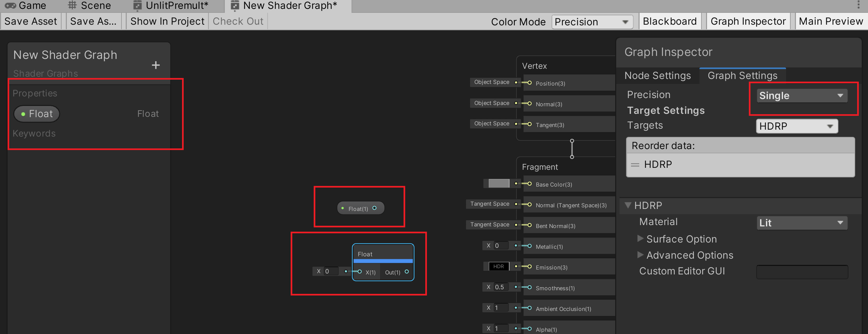This screenshot has width=868, height=334.
Task: Open the Node Settings tab
Action: click(x=657, y=76)
